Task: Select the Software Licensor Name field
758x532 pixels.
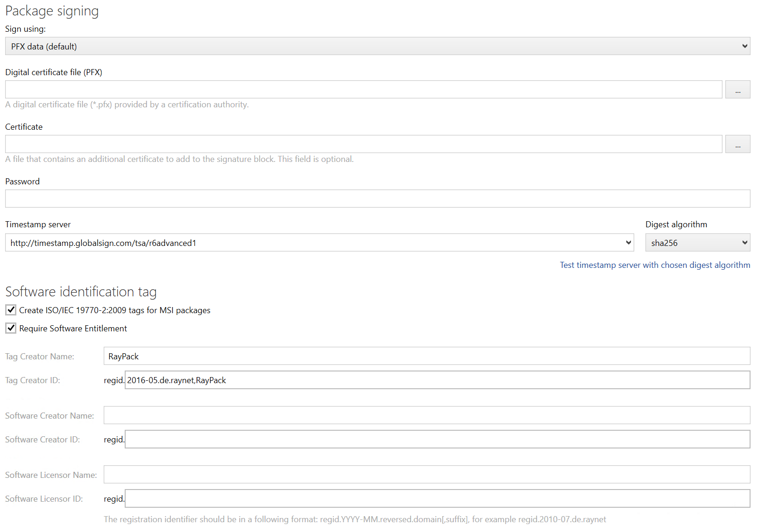Action: [x=327, y=474]
